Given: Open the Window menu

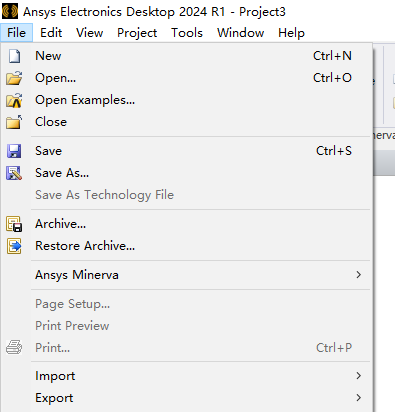Looking at the screenshot, I should click(x=240, y=33).
